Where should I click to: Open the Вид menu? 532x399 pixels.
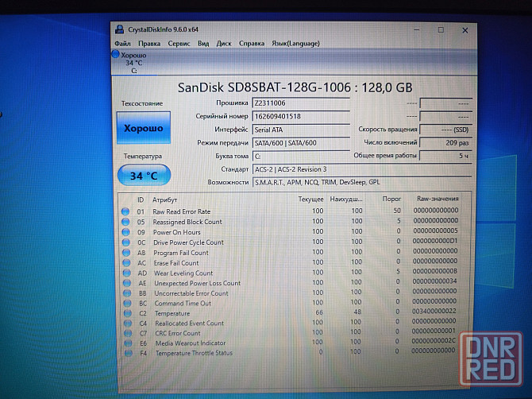point(203,44)
